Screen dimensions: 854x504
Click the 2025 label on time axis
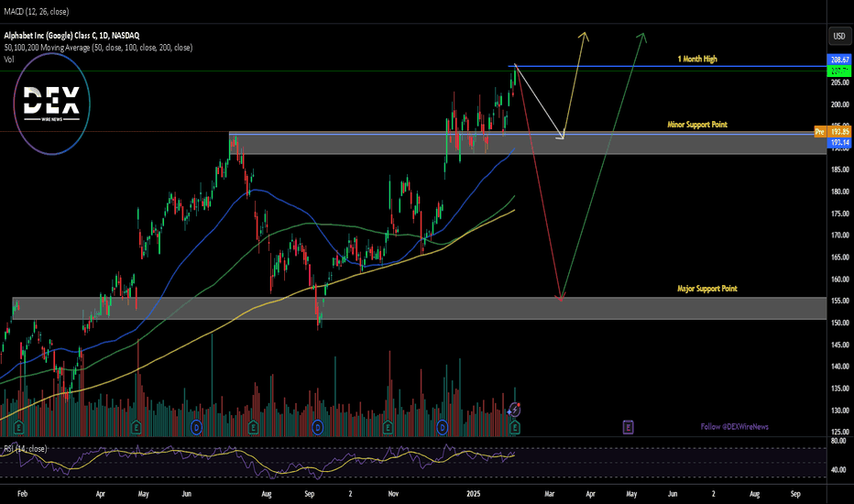point(474,494)
